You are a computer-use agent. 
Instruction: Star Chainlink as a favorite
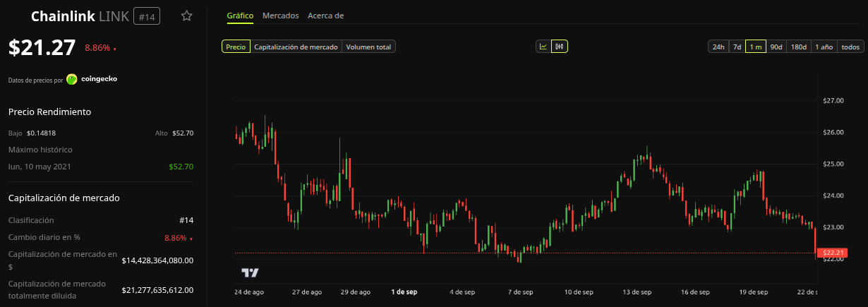pos(186,16)
